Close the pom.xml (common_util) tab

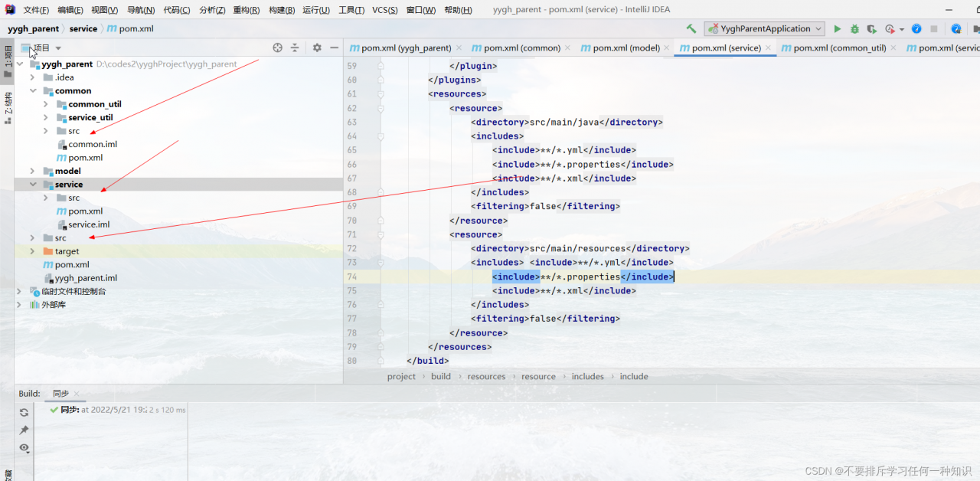(893, 47)
